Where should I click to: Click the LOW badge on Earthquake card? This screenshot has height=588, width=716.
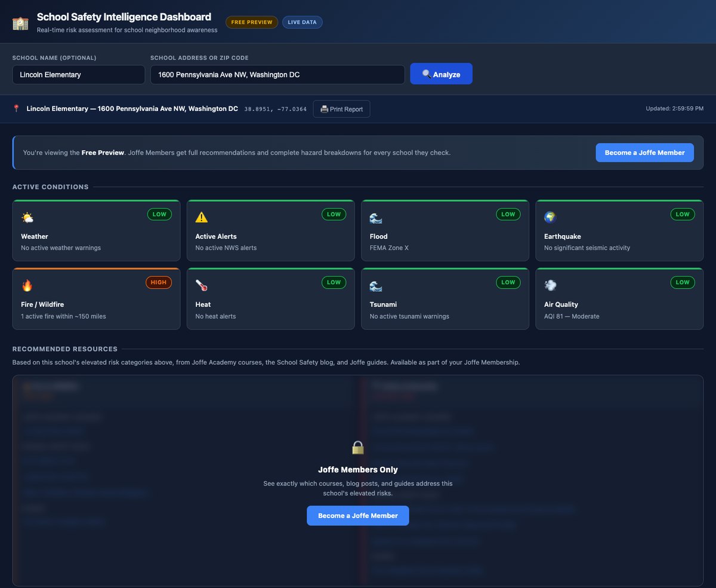click(x=683, y=214)
